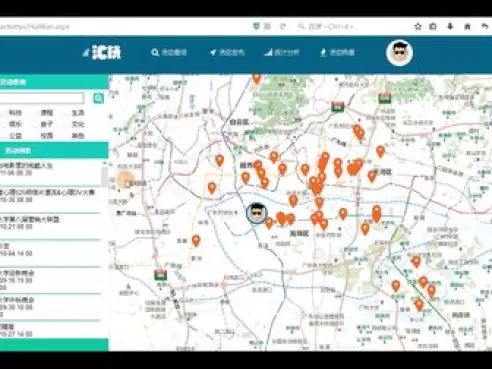The image size is (492, 369).
Task: Click the topmost orange pin on the map
Action: (x=256, y=79)
